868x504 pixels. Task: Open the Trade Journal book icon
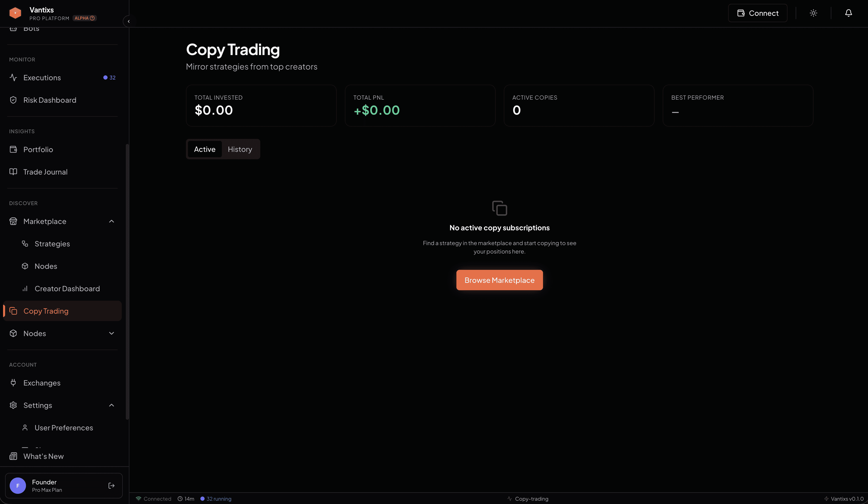tap(13, 171)
